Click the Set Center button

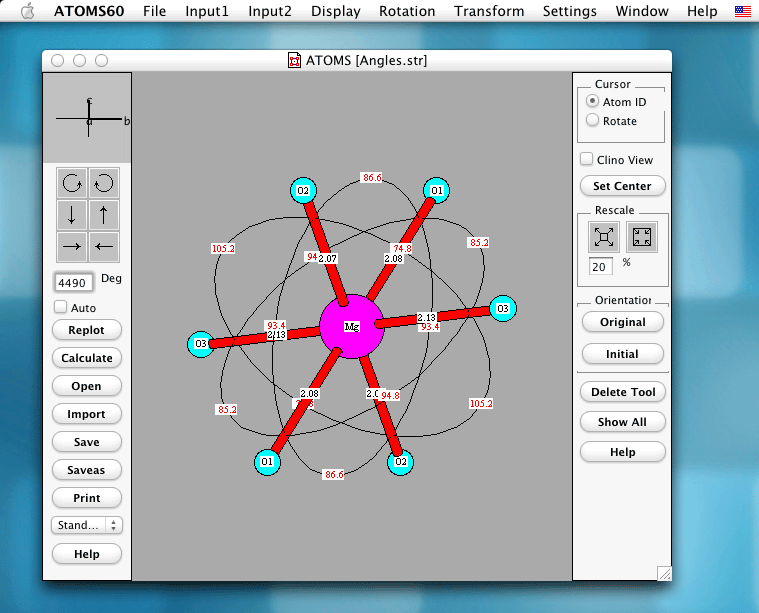(x=621, y=186)
